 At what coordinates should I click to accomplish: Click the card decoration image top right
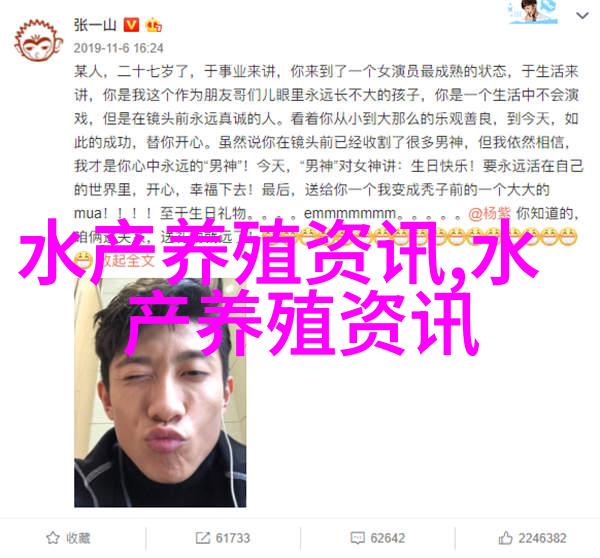[x=533, y=11]
